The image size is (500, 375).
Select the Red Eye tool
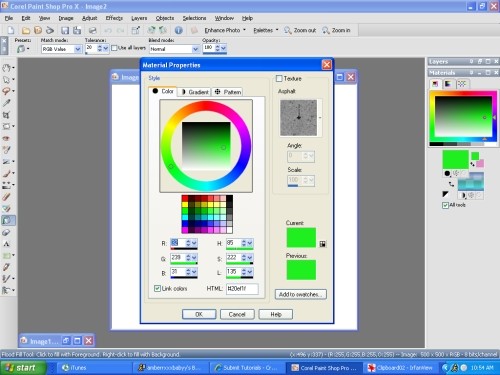[6, 138]
